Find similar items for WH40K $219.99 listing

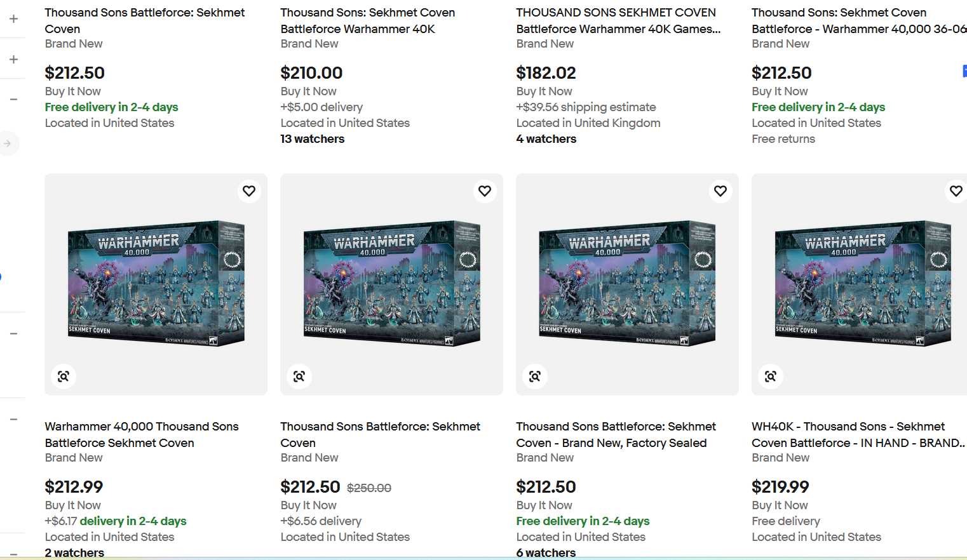(x=771, y=377)
